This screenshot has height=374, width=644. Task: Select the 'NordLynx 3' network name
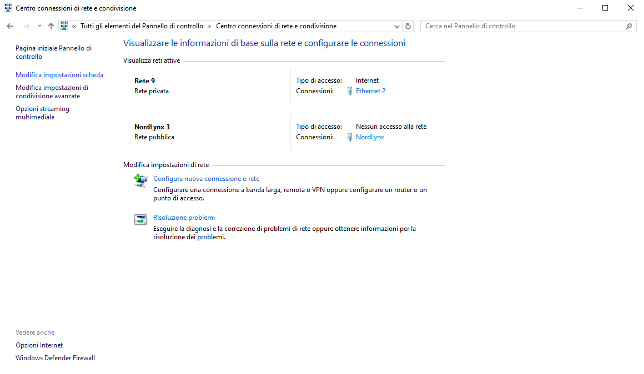click(152, 126)
